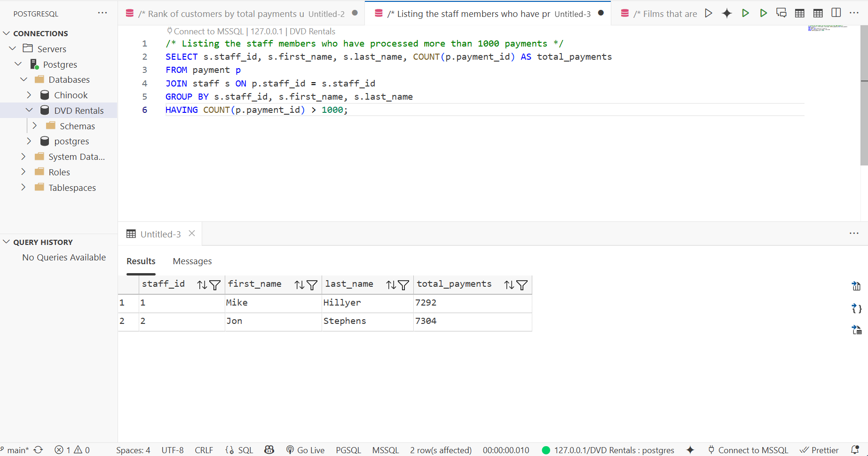Expand the Tablespaces folder
This screenshot has width=868, height=456.
(x=24, y=187)
